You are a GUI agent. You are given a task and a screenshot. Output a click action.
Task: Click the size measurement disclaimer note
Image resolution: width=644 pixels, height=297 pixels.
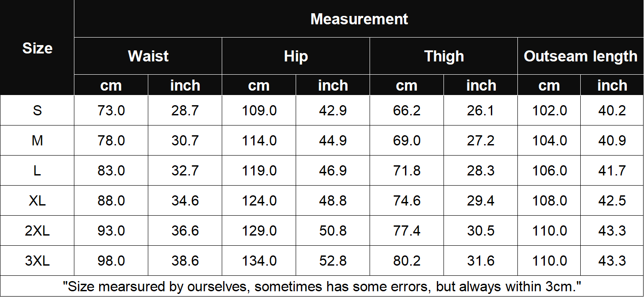(322, 286)
